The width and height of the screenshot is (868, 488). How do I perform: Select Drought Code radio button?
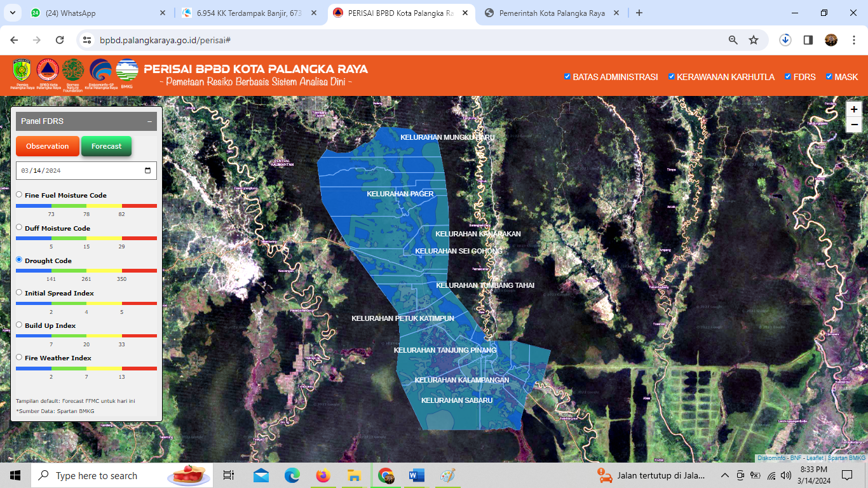point(19,259)
